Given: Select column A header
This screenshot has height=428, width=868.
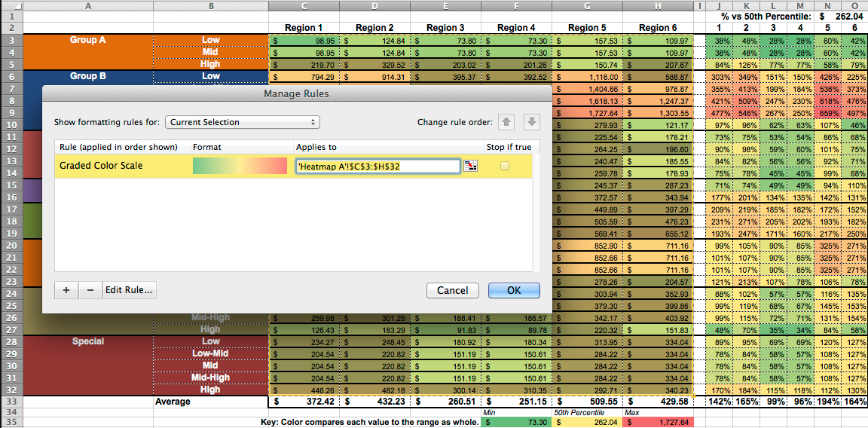Looking at the screenshot, I should [x=88, y=5].
